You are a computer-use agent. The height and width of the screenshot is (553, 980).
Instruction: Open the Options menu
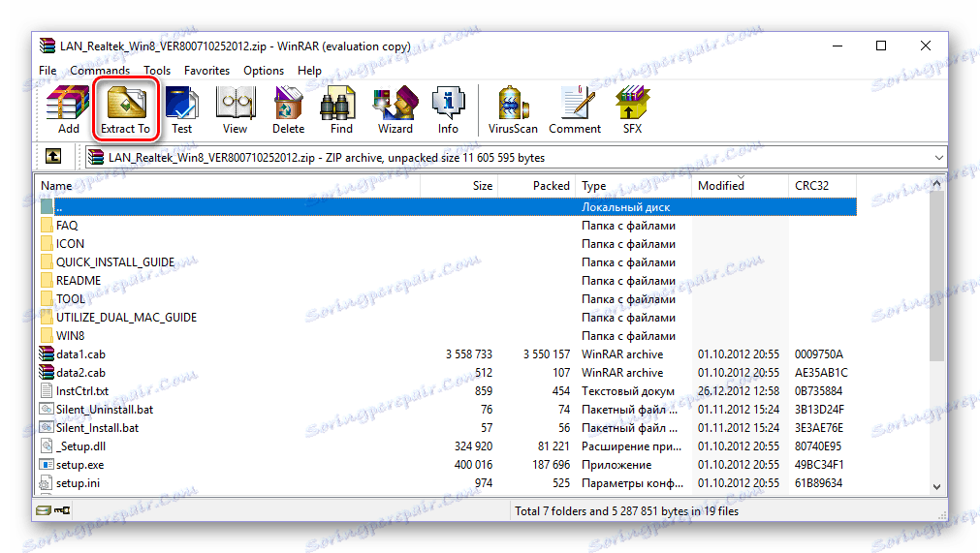point(264,71)
